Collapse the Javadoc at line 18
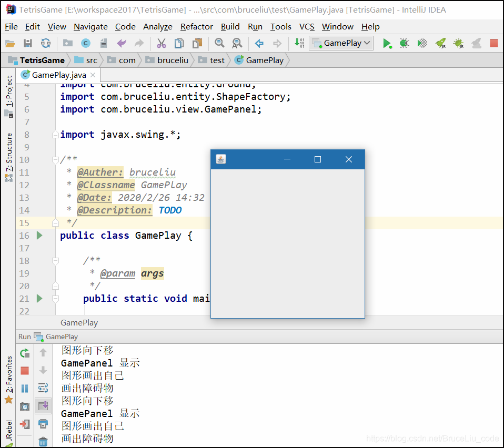This screenshot has width=504, height=448. (x=55, y=261)
